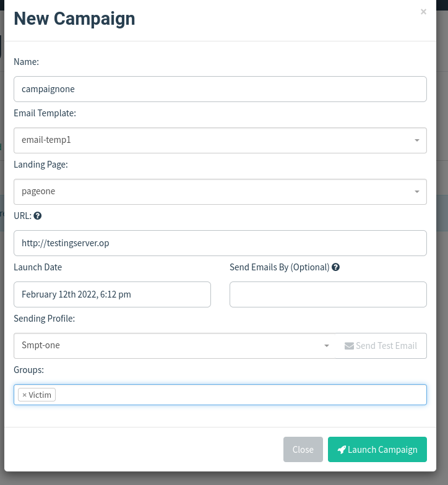Remove the Victim group using its ×
Viewport: 448px width, 485px height.
(24, 395)
